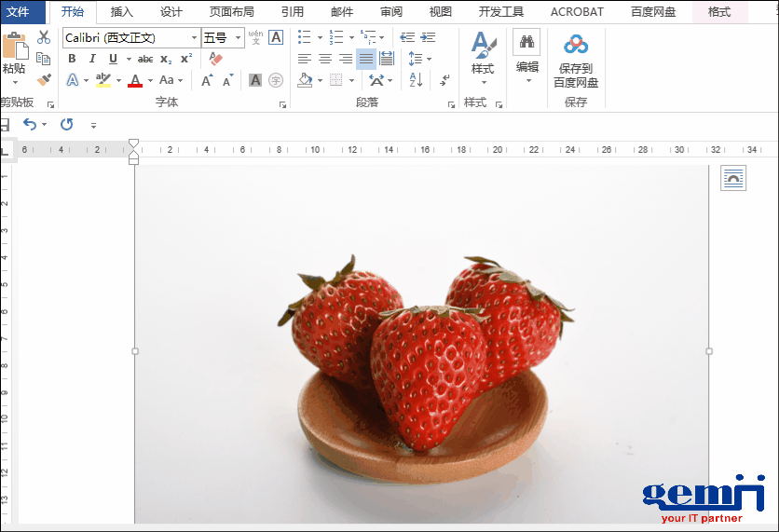Open the layout options icon beside image

(x=733, y=178)
